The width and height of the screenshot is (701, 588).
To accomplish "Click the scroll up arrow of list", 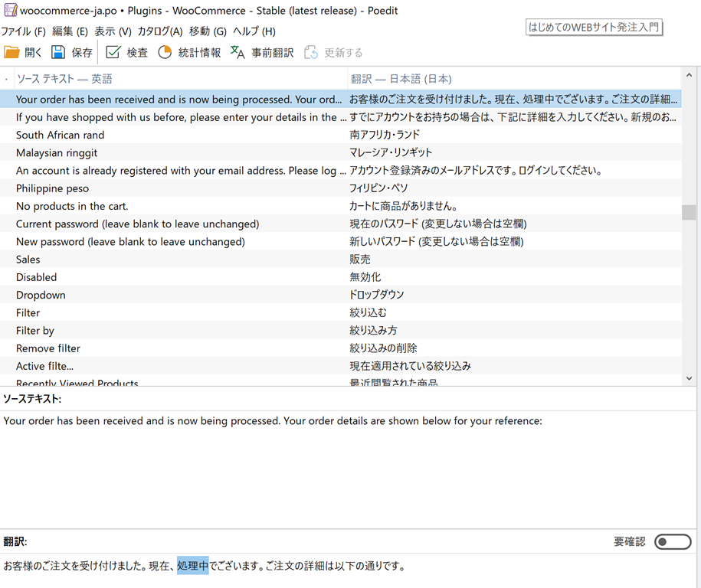I will pos(689,76).
